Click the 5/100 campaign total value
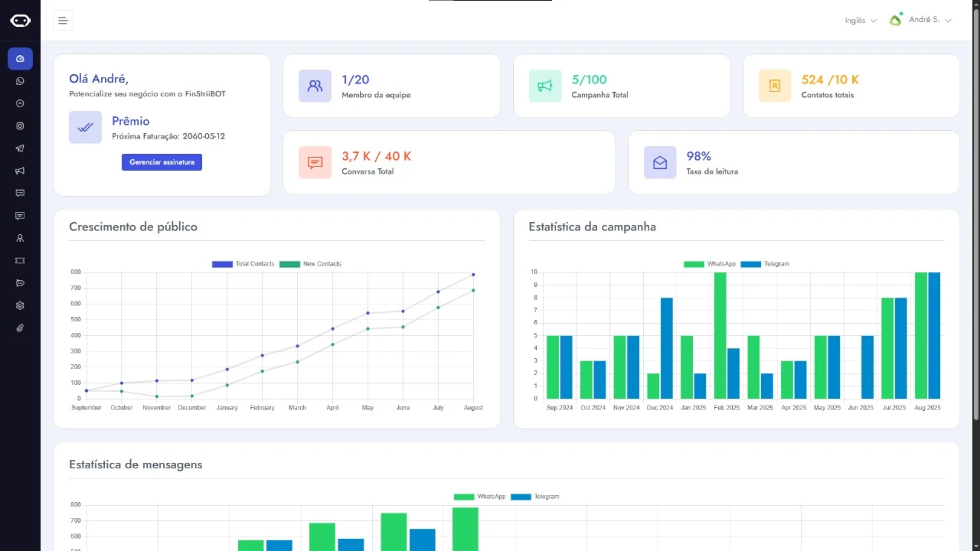The height and width of the screenshot is (551, 980). pos(589,80)
